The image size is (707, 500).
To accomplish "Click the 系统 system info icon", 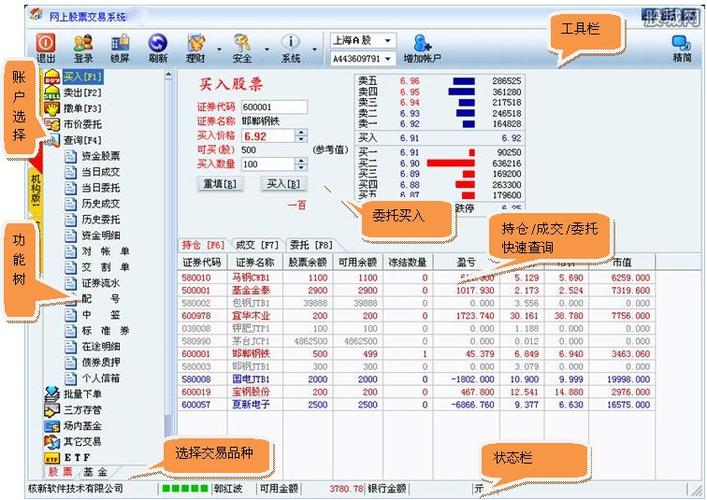I will point(291,48).
